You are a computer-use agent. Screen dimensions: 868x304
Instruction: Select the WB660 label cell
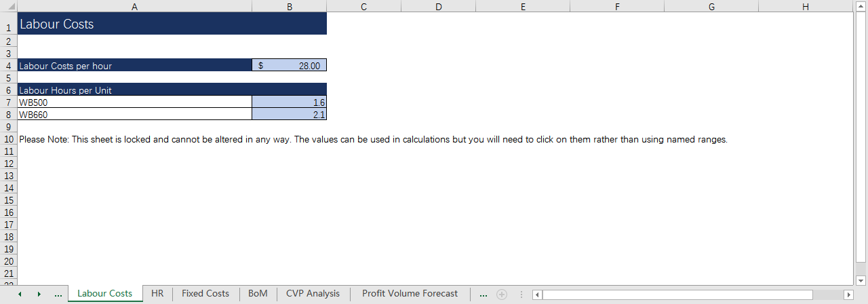tap(134, 115)
